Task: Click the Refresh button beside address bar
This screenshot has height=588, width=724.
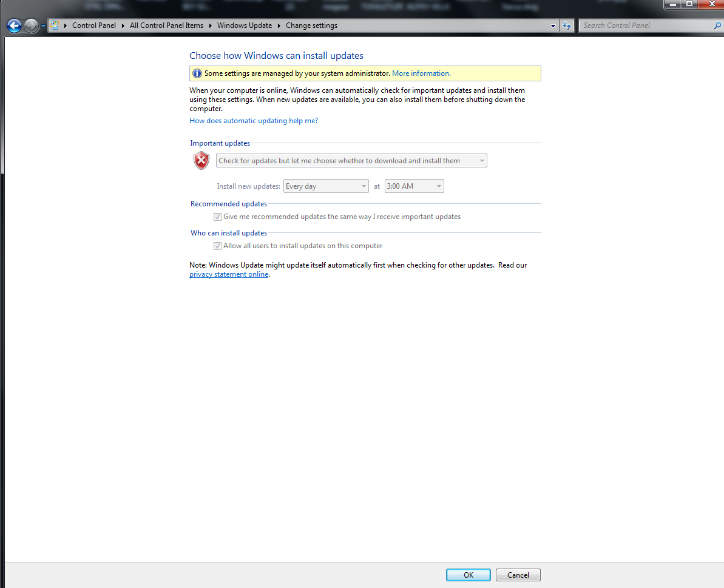Action: point(567,26)
